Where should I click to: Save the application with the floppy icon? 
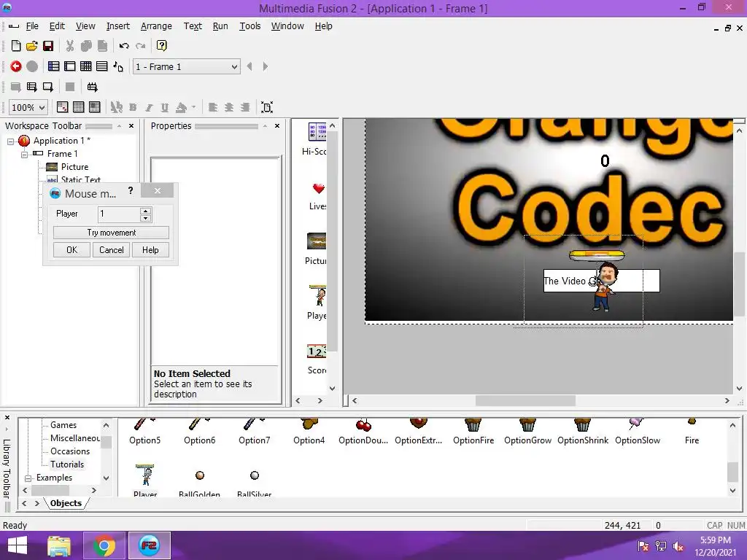coord(48,46)
